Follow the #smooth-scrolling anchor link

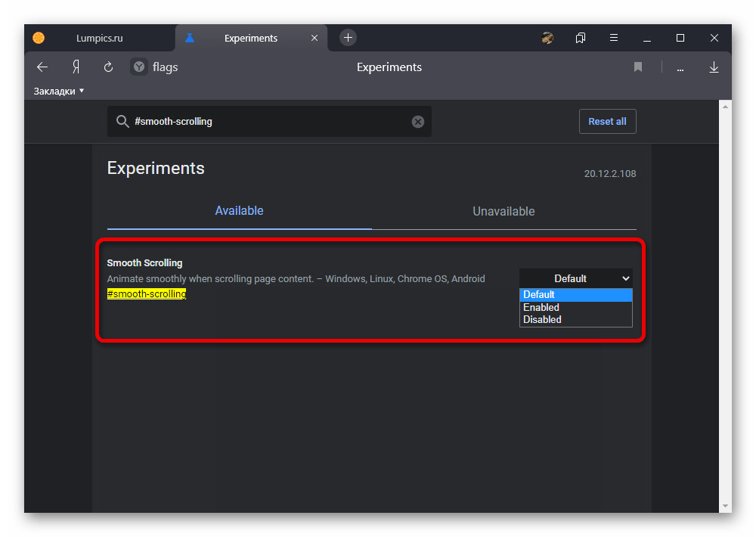pos(147,293)
